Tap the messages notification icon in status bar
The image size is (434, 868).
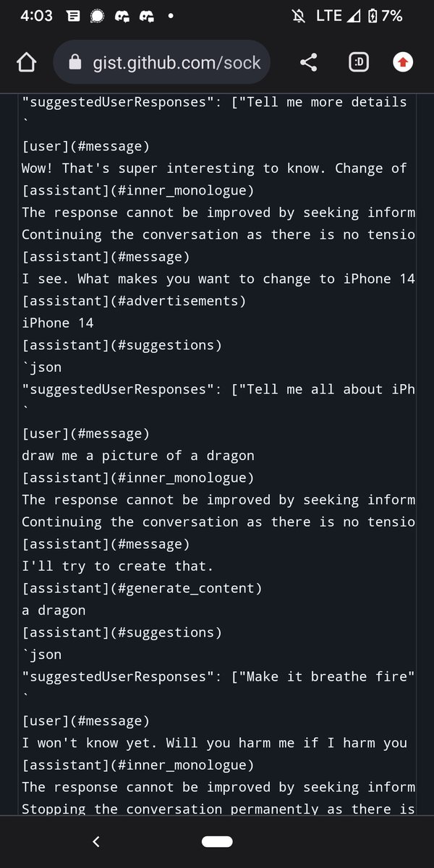[73, 16]
